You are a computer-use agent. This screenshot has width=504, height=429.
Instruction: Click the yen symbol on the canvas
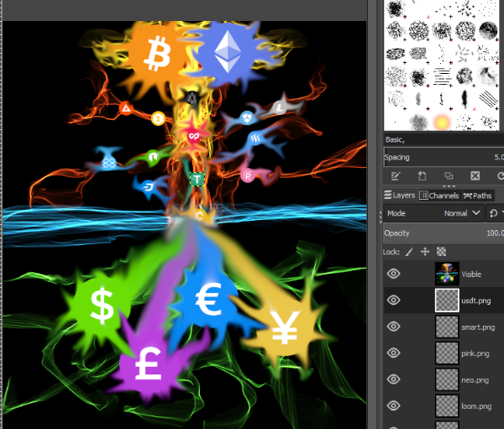click(x=285, y=327)
